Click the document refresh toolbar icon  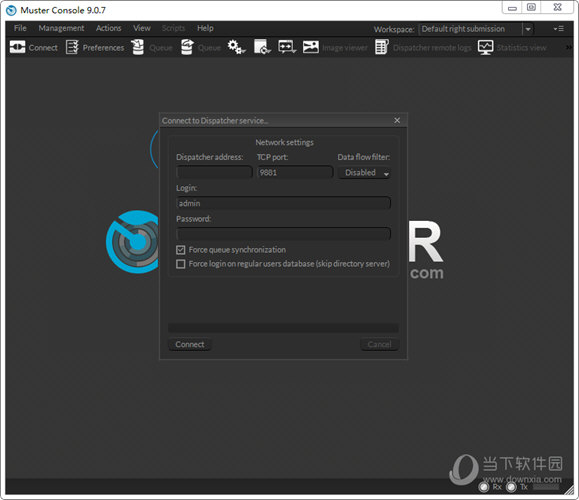click(x=262, y=47)
